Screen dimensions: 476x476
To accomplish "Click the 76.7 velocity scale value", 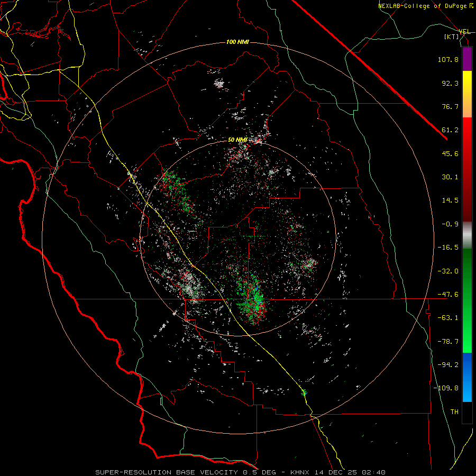I will click(x=450, y=106).
